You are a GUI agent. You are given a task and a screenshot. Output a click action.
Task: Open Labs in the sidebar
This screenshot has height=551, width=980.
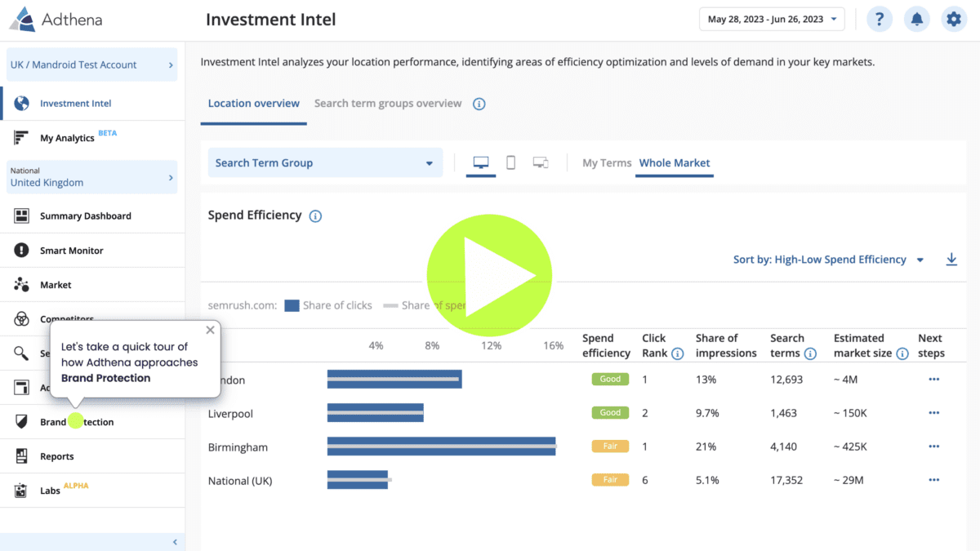tap(51, 491)
